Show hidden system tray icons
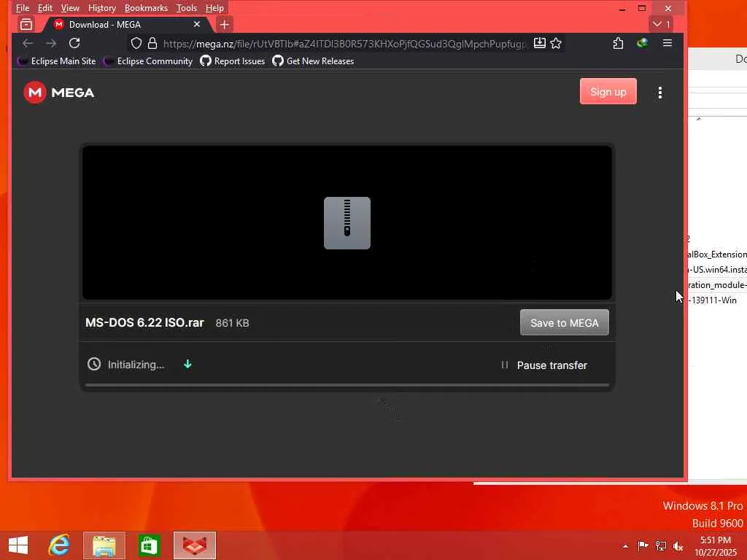Screen dimensions: 747x560 tap(625, 546)
